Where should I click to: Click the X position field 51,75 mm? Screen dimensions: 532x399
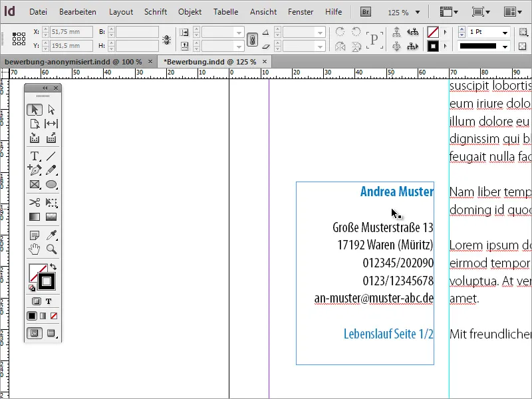[71, 32]
